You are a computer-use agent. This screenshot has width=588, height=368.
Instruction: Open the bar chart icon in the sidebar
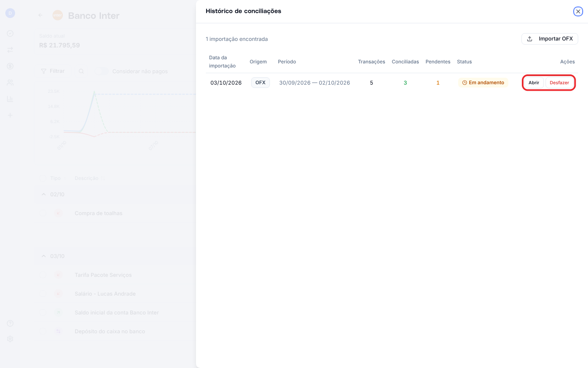coord(10,99)
